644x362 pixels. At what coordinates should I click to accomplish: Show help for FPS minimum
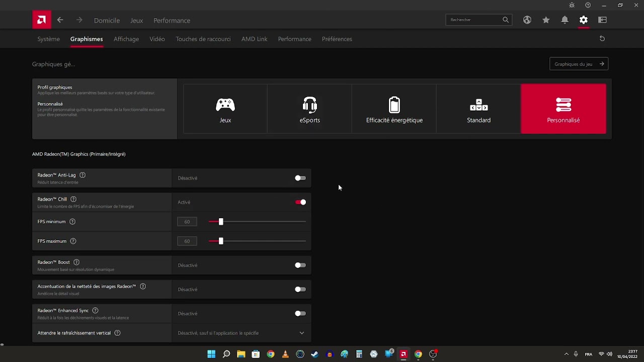tap(72, 222)
